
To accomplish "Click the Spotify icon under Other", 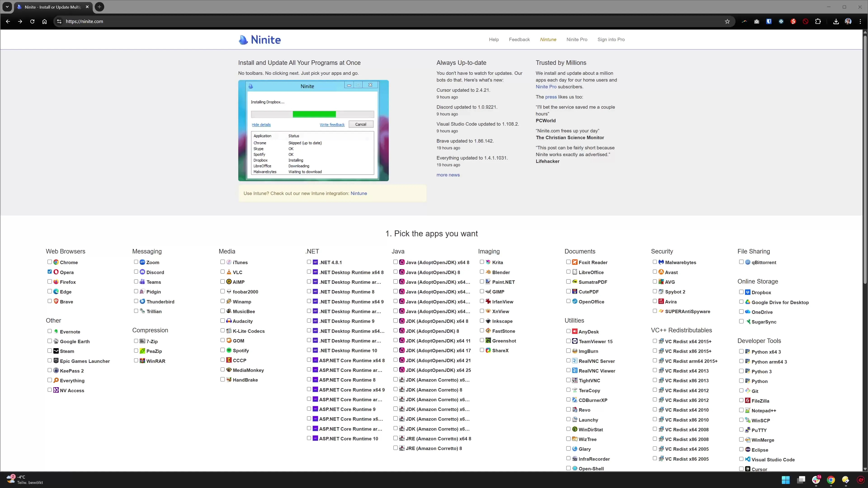I will (229, 350).
